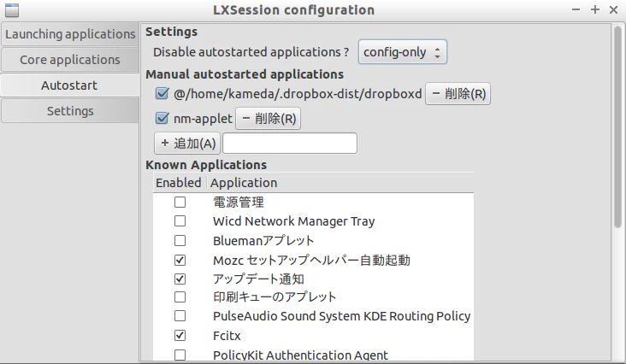Screen dimensions: 626x364
Task: Open the config-only dropdown for disabling autostart
Action: pyautogui.click(x=403, y=52)
